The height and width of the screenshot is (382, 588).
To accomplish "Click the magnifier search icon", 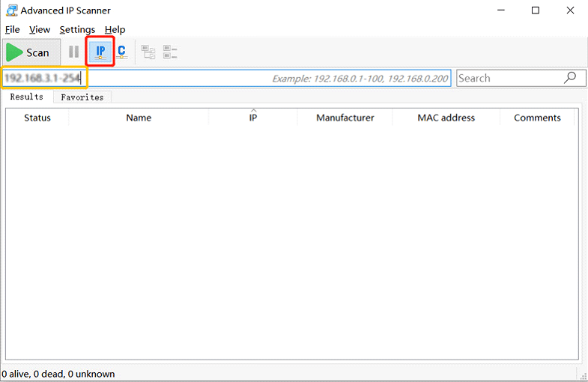I will (x=569, y=78).
